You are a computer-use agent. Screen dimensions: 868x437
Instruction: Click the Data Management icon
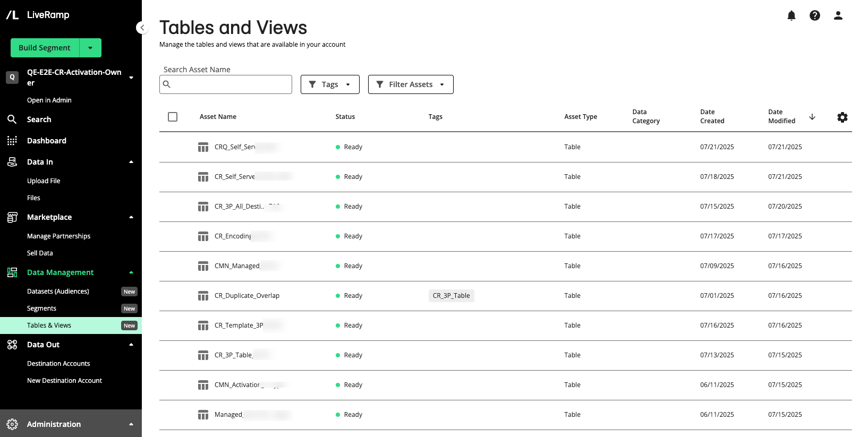pos(12,272)
